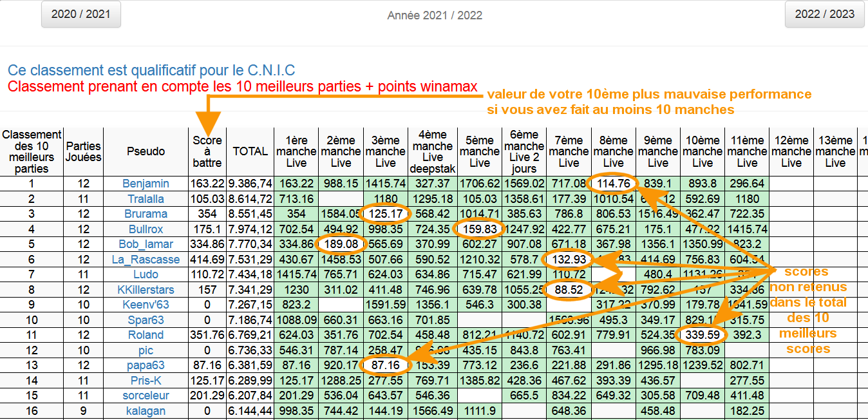Open papa63's player link
This screenshot has height=420, width=868.
coord(146,365)
